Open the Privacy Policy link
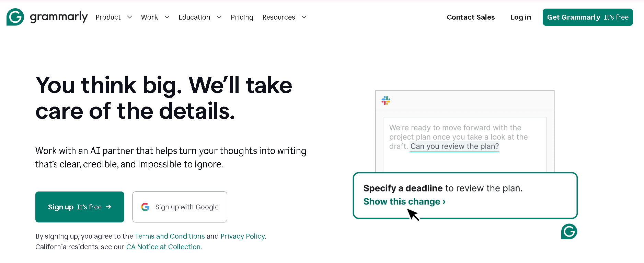 coord(242,236)
